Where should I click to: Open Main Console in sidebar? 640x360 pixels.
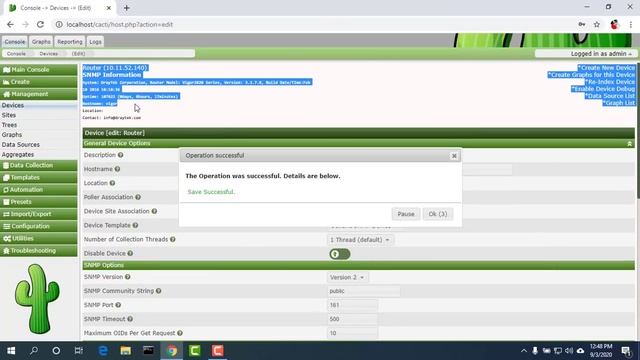click(39, 70)
